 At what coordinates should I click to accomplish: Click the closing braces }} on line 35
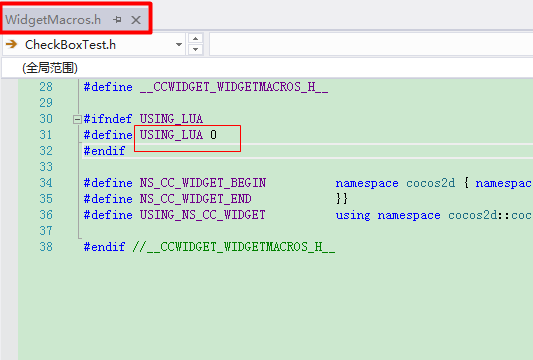(x=342, y=199)
